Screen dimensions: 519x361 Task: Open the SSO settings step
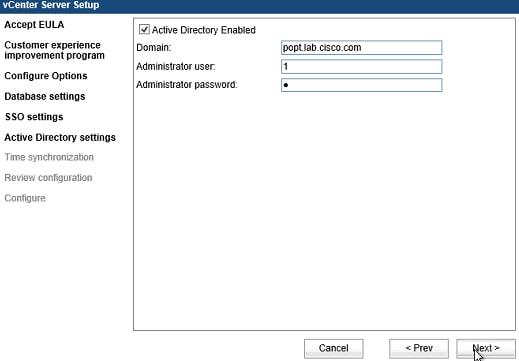[x=34, y=117]
